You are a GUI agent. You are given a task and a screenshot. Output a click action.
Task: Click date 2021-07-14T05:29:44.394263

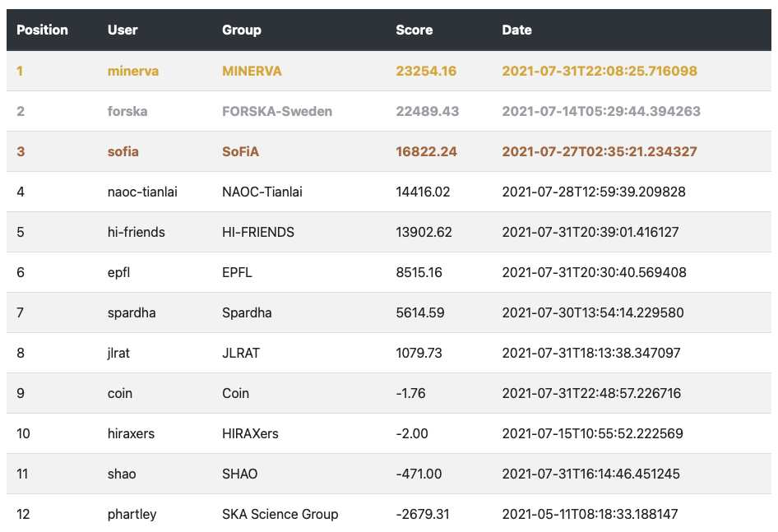[601, 111]
